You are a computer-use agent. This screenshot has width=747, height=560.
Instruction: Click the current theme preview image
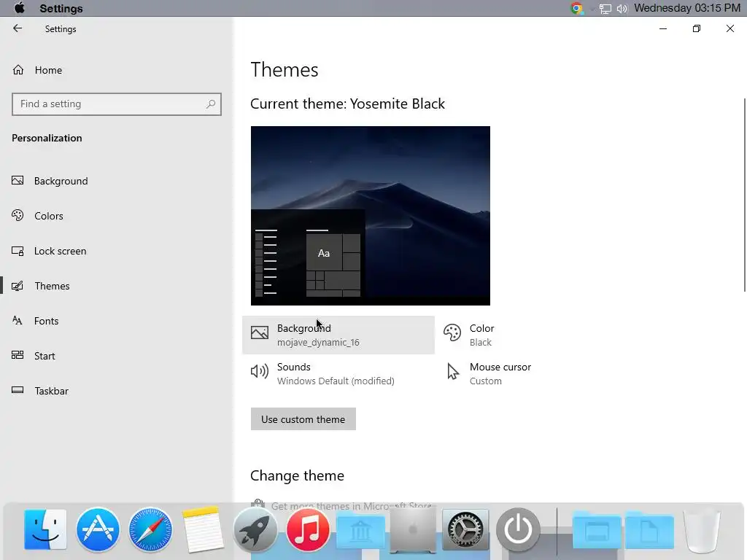[370, 216]
